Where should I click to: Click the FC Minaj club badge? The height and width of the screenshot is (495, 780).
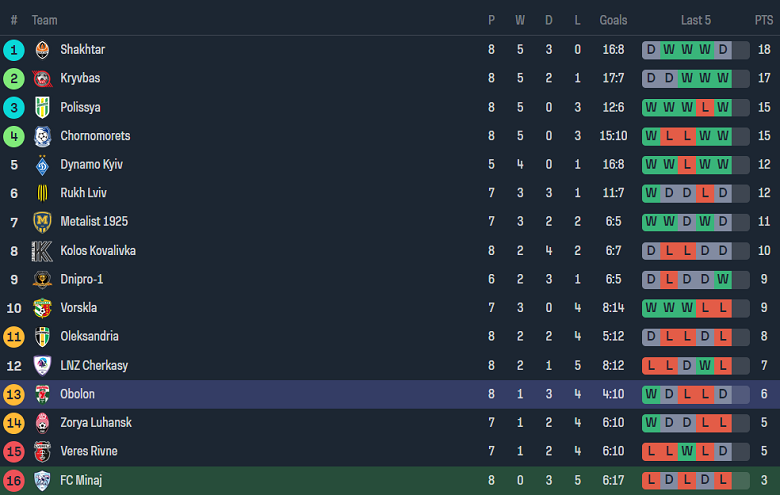[x=42, y=481]
